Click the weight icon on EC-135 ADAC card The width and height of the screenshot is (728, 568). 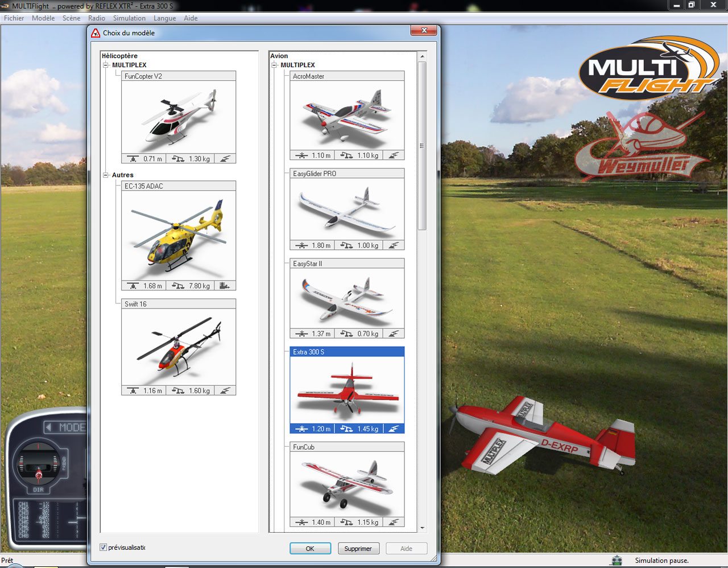(178, 286)
